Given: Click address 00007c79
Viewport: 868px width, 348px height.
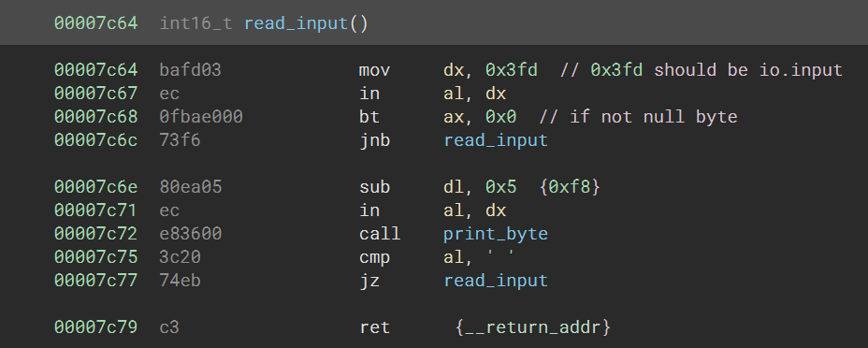Looking at the screenshot, I should (95, 327).
